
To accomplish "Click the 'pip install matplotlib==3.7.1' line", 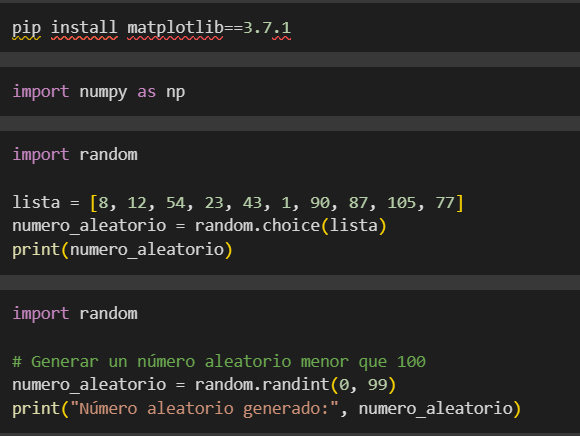I will tap(151, 28).
